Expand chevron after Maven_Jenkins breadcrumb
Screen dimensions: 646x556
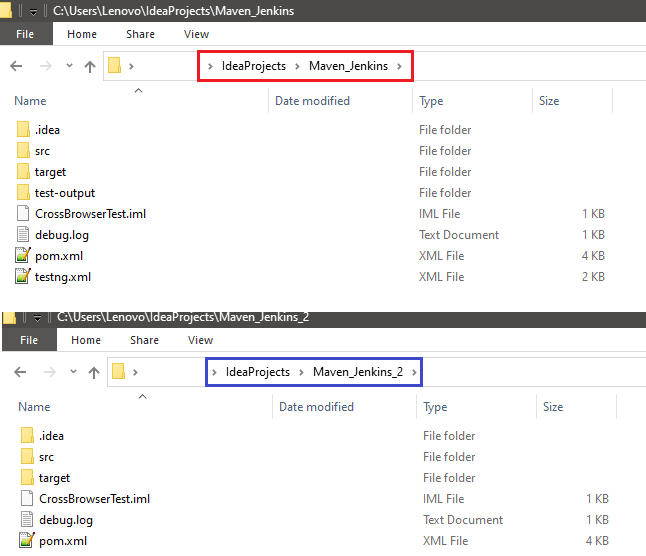pyautogui.click(x=399, y=66)
